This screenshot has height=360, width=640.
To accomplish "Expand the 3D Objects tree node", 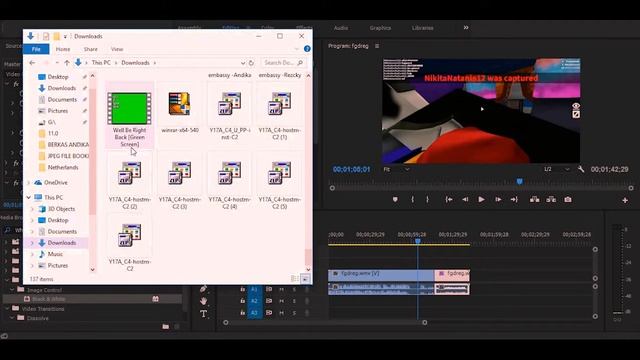I will (x=33, y=209).
